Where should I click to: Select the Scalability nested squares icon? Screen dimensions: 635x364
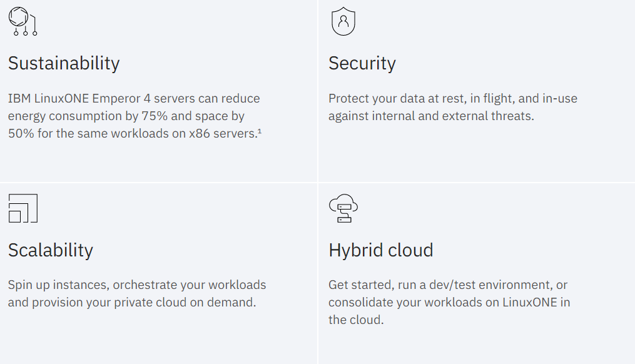[23, 208]
